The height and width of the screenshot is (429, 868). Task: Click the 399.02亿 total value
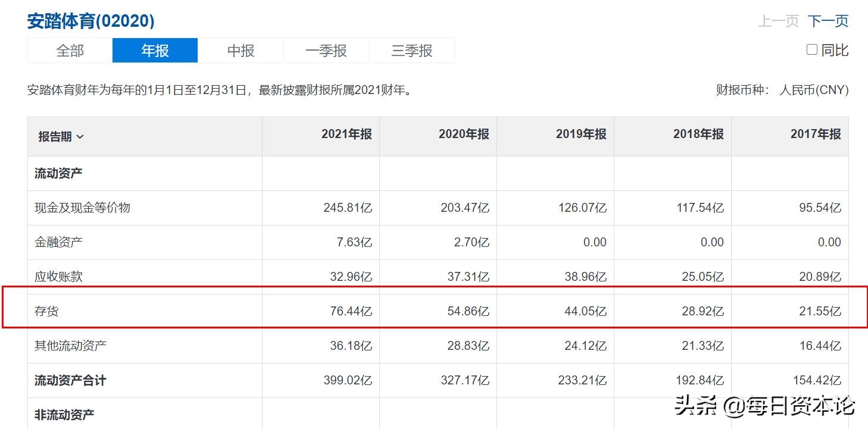348,380
